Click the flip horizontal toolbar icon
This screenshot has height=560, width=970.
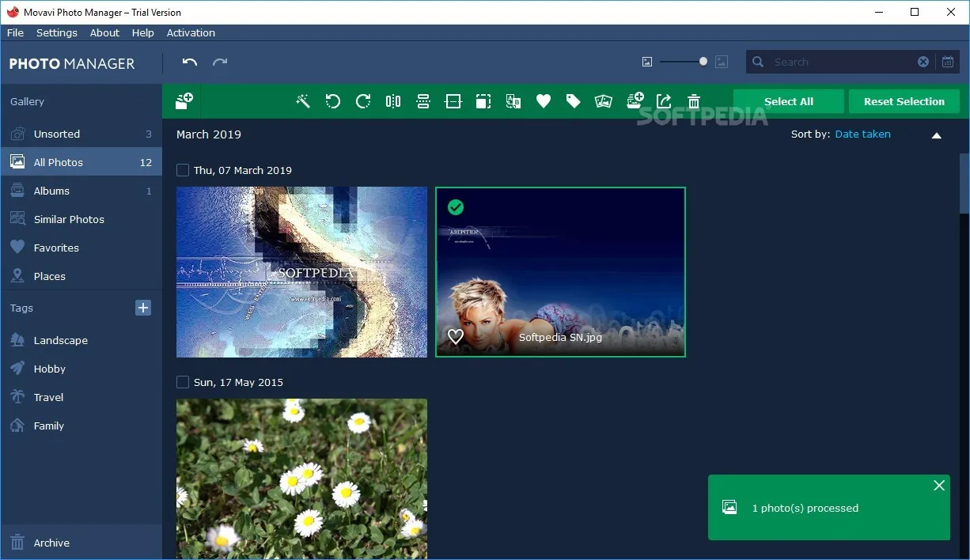pos(393,101)
